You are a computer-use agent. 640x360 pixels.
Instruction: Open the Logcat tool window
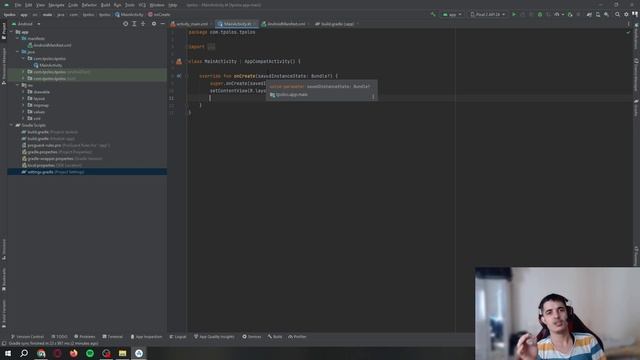[x=178, y=337]
